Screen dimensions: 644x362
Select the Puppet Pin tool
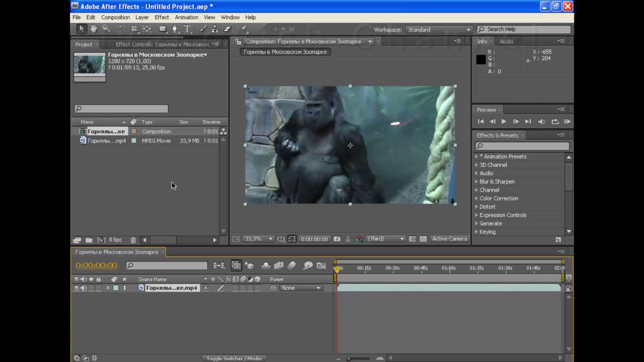244,29
